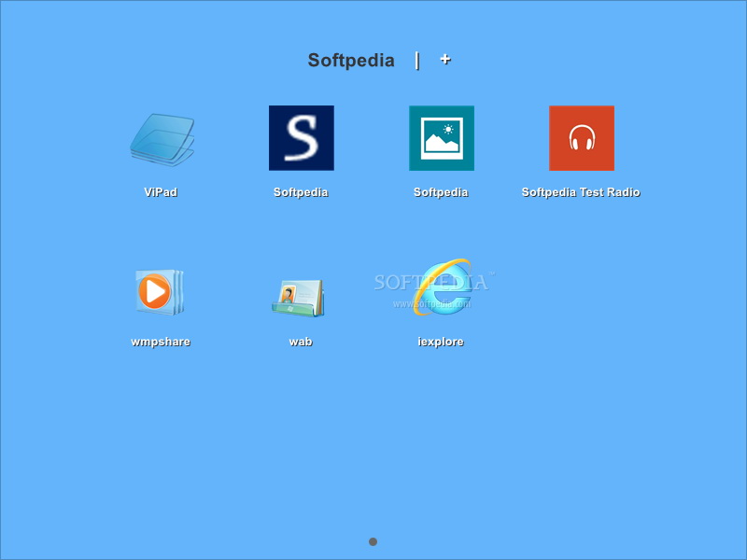Screen dimensions: 747x560
Task: Click the ViPad label text
Action: 161,192
